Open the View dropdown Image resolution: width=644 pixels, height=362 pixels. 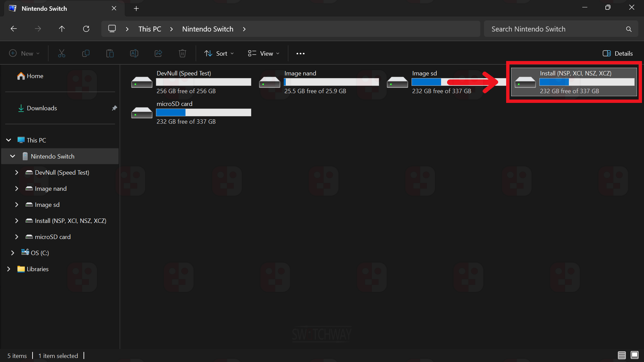tap(264, 54)
